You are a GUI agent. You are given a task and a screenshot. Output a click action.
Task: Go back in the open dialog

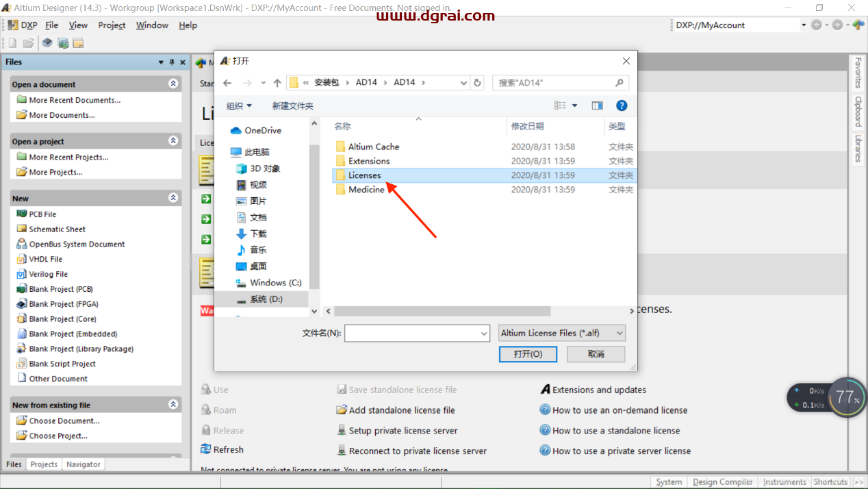coord(227,83)
